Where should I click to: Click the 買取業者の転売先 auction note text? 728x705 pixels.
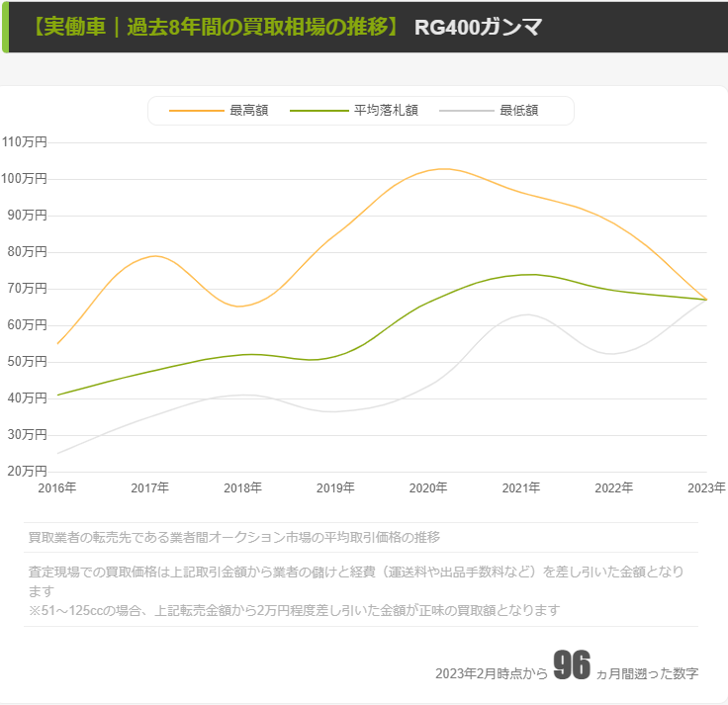click(234, 537)
